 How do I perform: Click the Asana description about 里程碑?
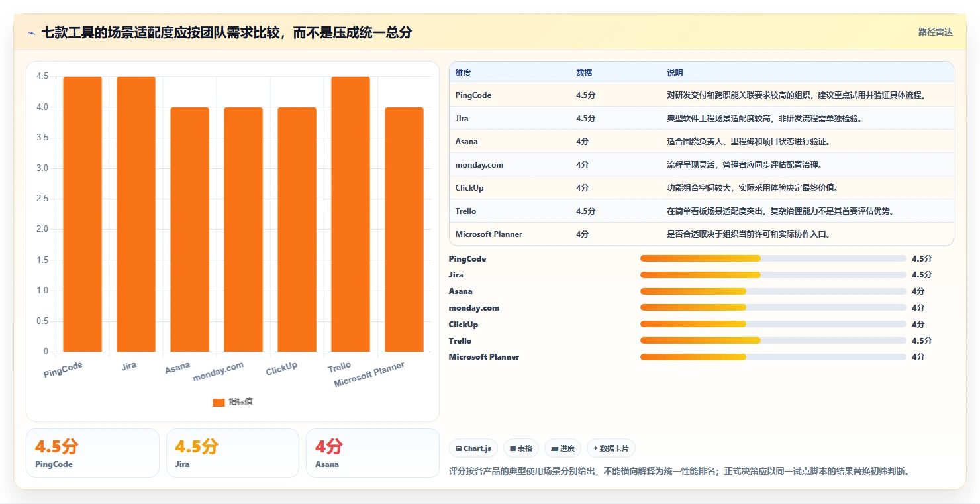click(748, 142)
